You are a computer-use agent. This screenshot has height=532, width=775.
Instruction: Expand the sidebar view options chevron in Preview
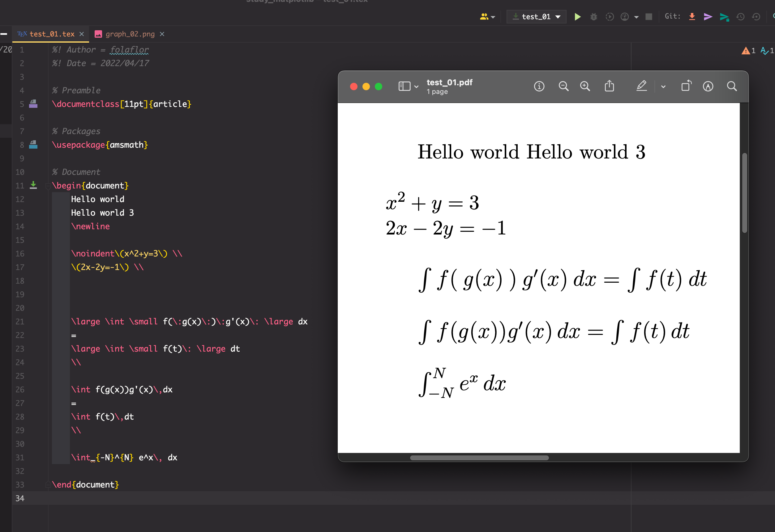(x=416, y=87)
